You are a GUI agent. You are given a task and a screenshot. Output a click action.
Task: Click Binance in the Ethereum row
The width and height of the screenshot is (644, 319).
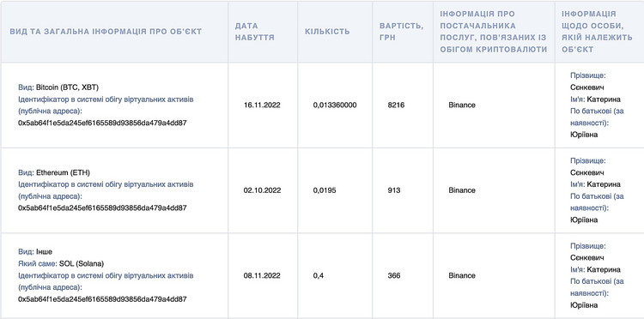(x=462, y=190)
